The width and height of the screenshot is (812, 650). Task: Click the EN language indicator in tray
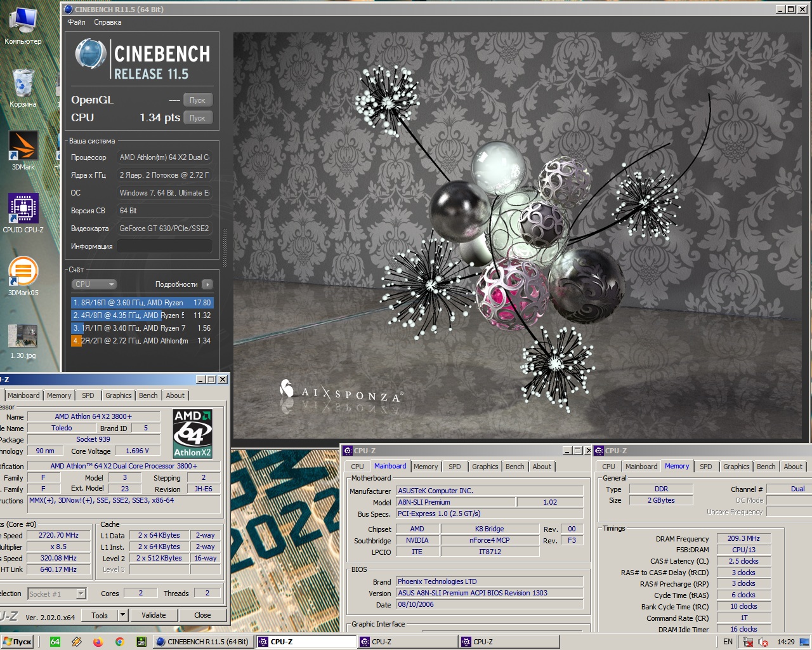click(x=728, y=642)
